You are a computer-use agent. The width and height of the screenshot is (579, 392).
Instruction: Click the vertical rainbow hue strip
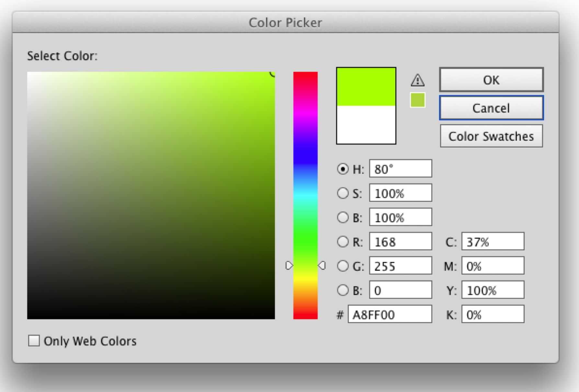[305, 195]
